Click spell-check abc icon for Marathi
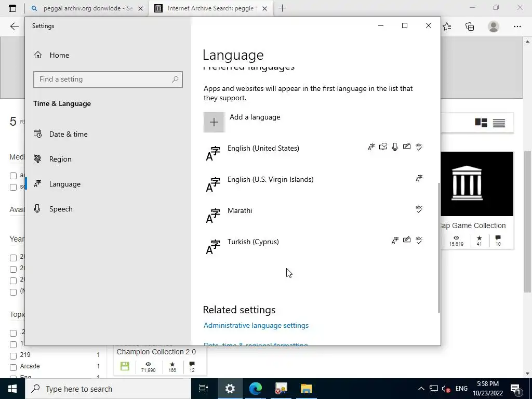 tap(419, 209)
